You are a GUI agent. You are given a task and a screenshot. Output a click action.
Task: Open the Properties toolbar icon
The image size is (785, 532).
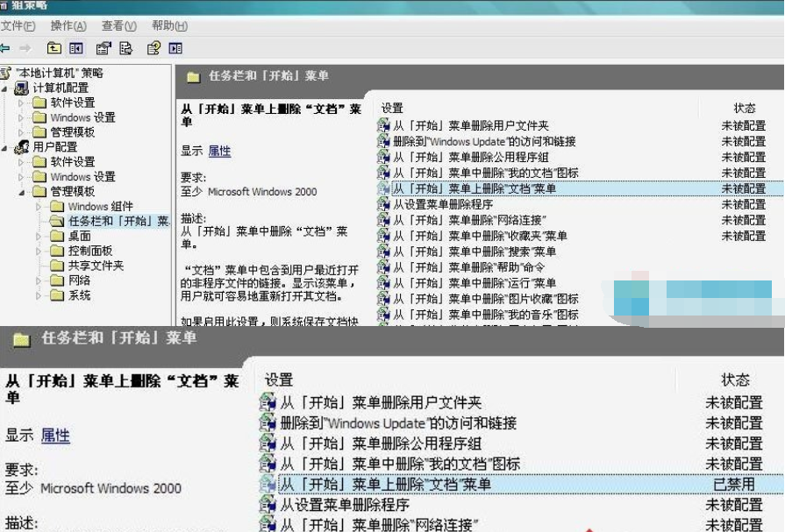(x=104, y=48)
